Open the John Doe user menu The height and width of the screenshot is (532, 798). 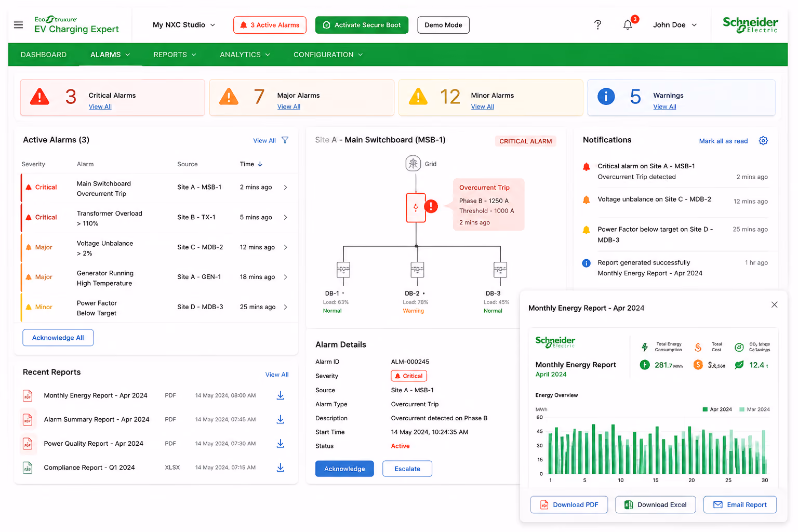pyautogui.click(x=675, y=25)
